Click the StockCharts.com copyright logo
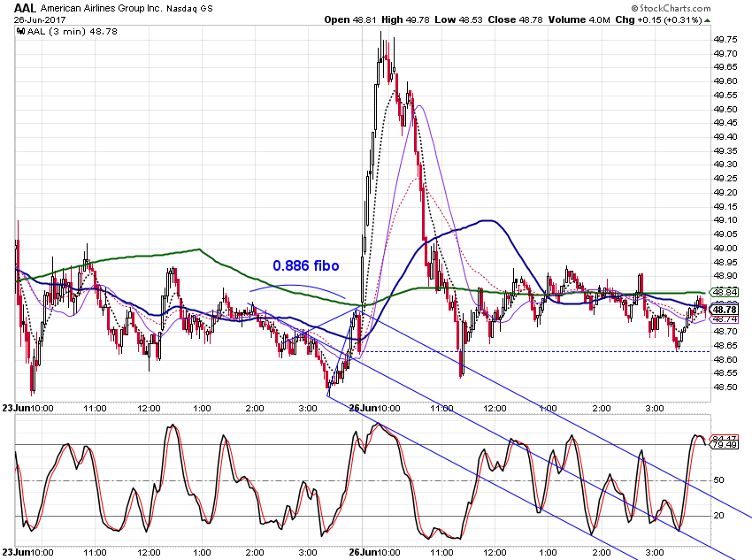752x560 pixels. pyautogui.click(x=671, y=8)
